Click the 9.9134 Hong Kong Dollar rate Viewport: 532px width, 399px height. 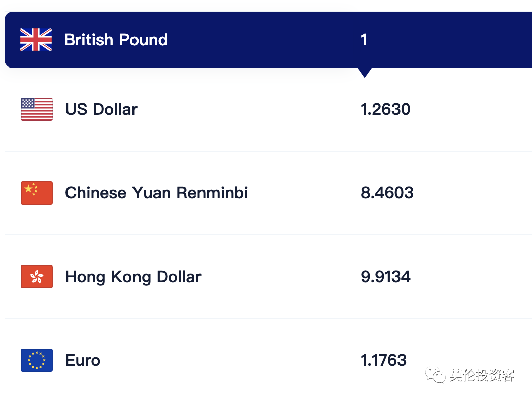point(386,277)
